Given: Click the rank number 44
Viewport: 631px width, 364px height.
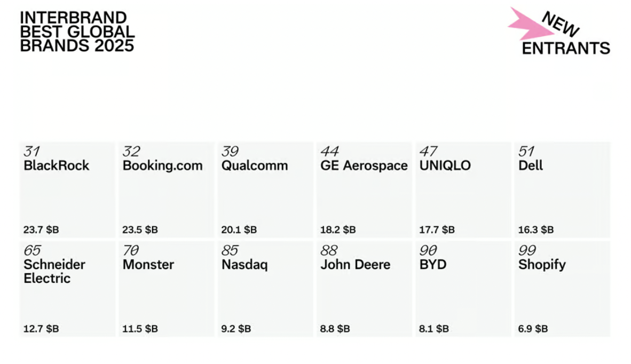Looking at the screenshot, I should (329, 152).
